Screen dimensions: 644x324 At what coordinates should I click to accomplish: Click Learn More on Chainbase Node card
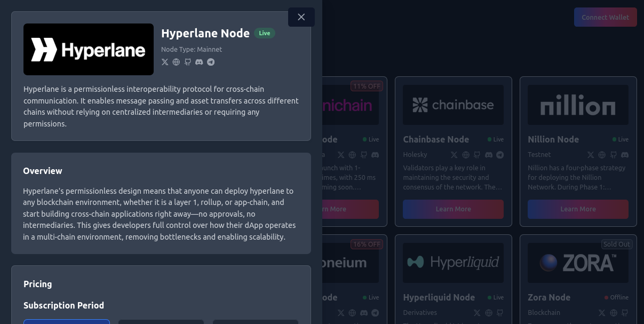[453, 209]
